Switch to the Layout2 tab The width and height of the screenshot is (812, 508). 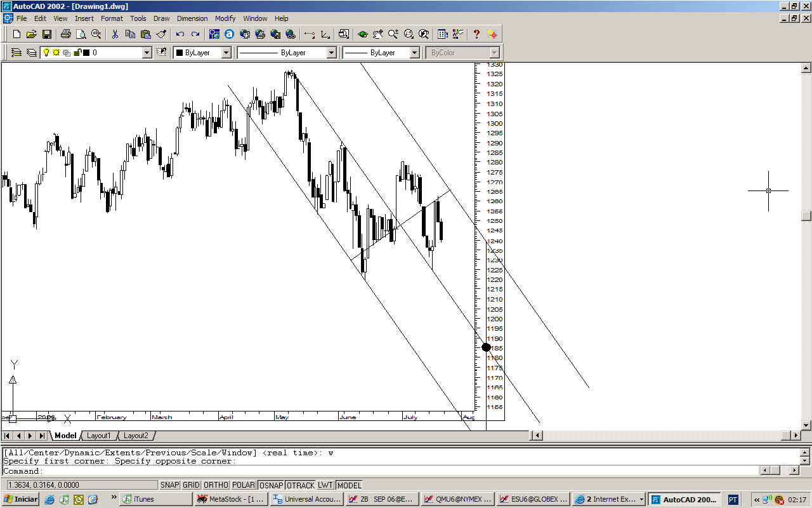[136, 436]
